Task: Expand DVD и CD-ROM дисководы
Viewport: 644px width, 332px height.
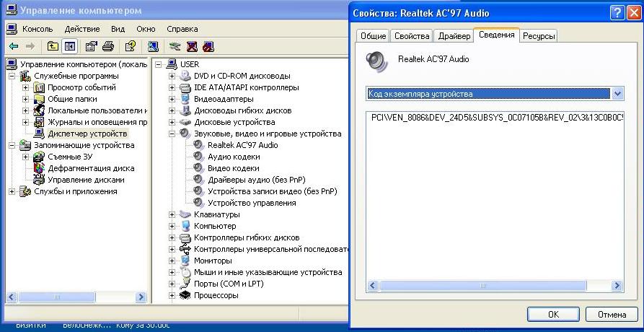Action: (x=172, y=76)
